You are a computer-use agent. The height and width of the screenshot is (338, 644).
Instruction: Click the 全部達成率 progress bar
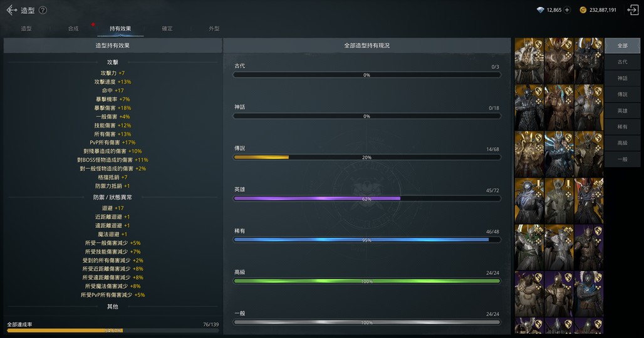point(113,330)
